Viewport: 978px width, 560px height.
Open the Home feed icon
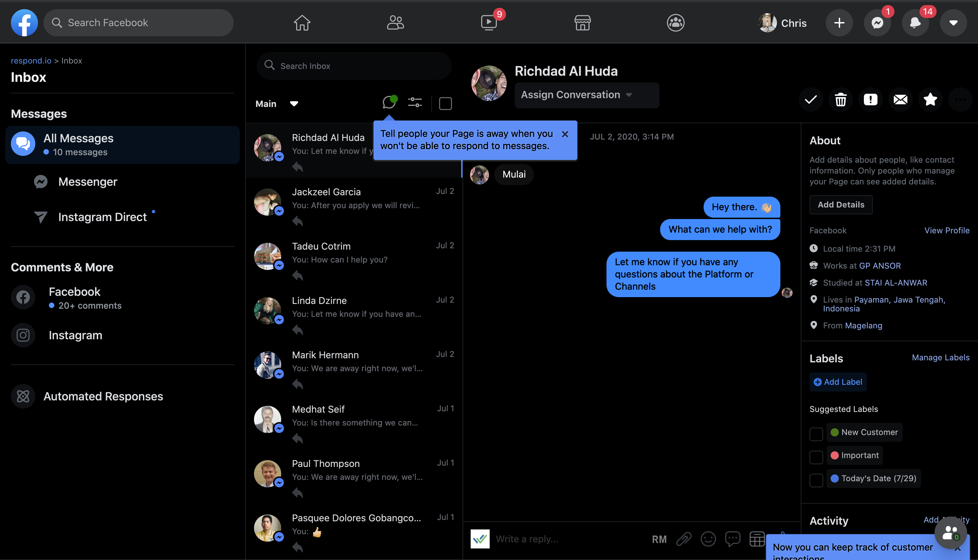(302, 23)
